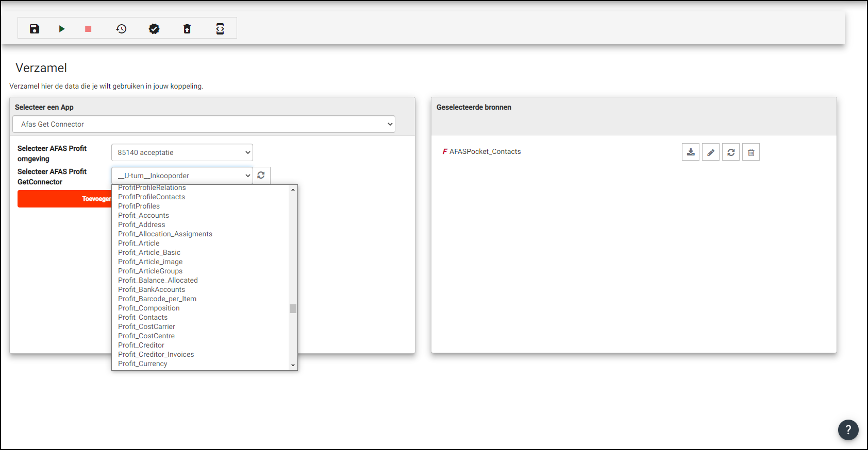The image size is (868, 450).
Task: Click the code file icon in toolbar
Action: 220,29
